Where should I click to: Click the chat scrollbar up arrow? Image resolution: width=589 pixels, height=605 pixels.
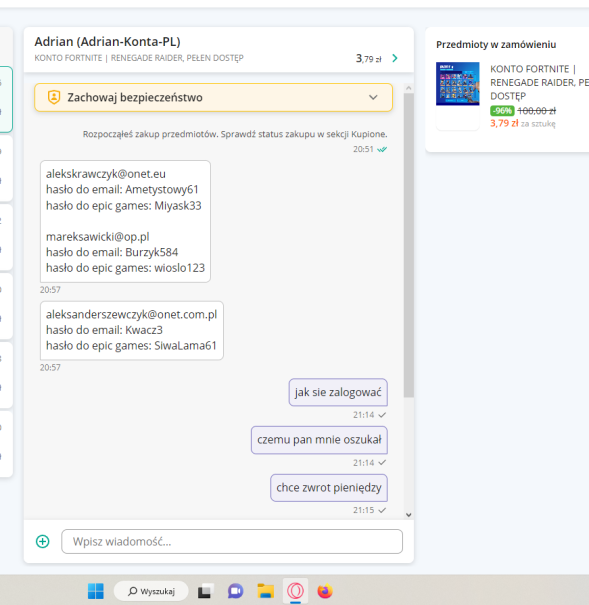pyautogui.click(x=408, y=88)
